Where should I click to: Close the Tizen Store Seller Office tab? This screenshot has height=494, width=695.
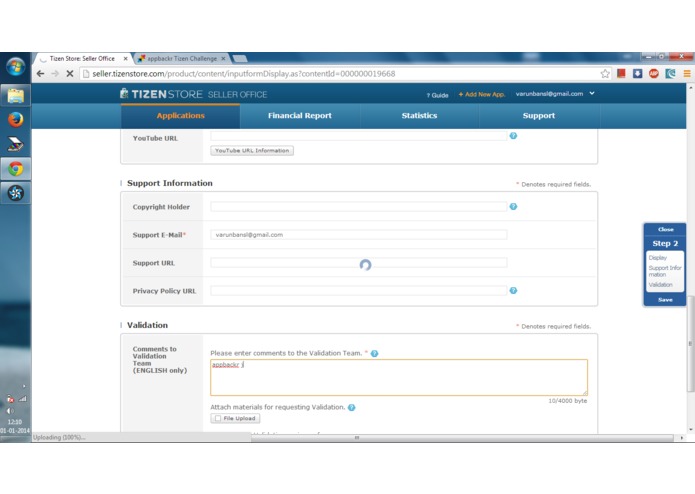pyautogui.click(x=125, y=58)
